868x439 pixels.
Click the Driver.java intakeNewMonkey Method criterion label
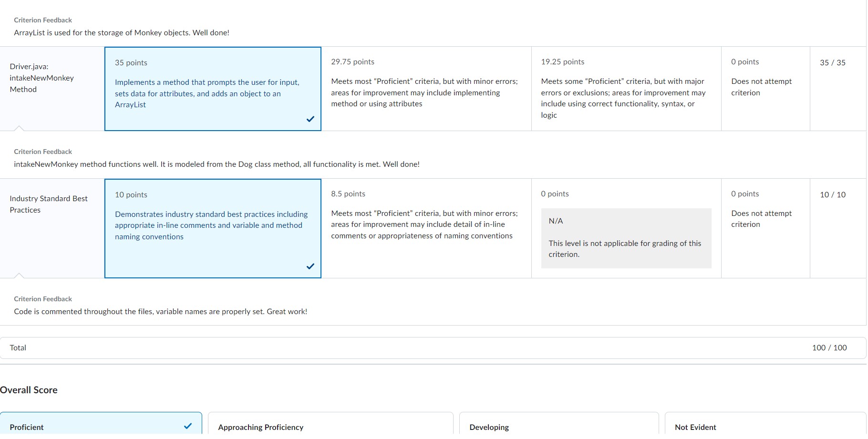42,78
